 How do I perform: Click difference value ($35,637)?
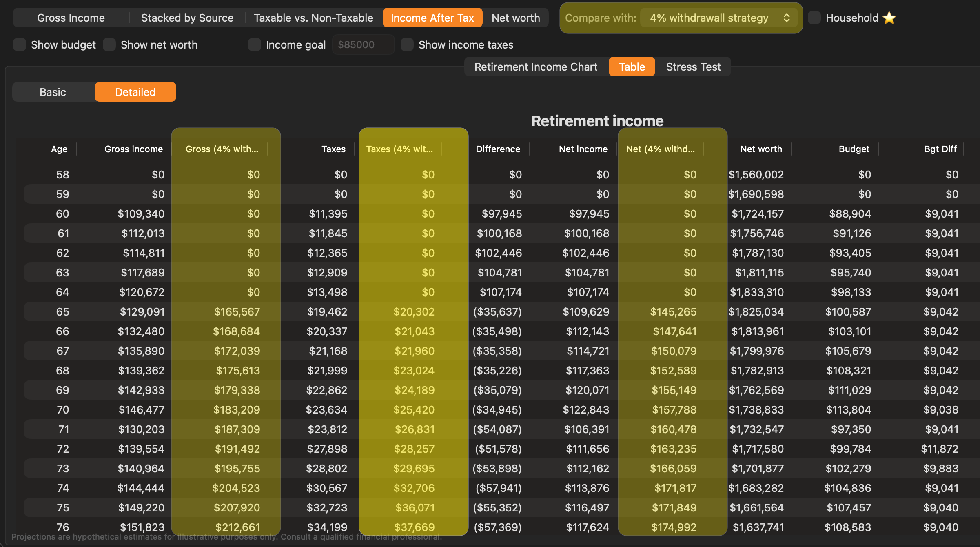click(x=497, y=311)
